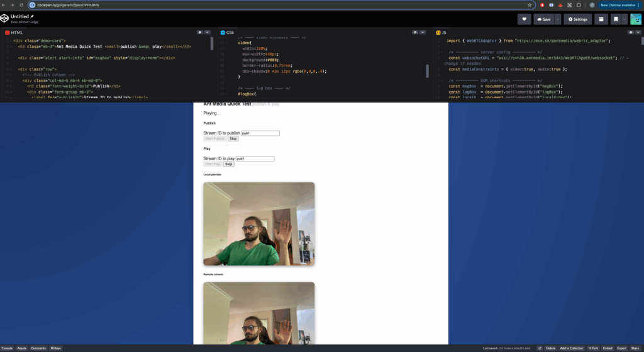Click the Stream ID to play input field

[255, 158]
